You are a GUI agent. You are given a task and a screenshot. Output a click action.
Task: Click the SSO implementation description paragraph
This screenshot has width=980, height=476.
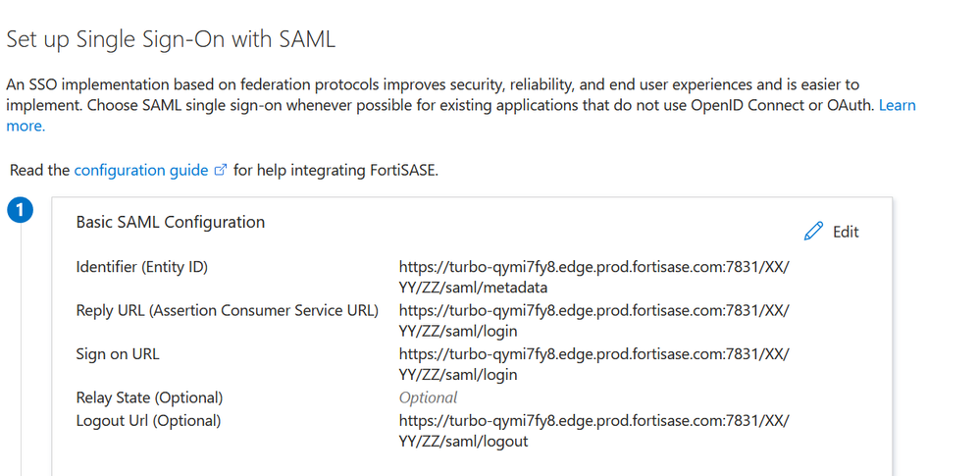point(432,95)
